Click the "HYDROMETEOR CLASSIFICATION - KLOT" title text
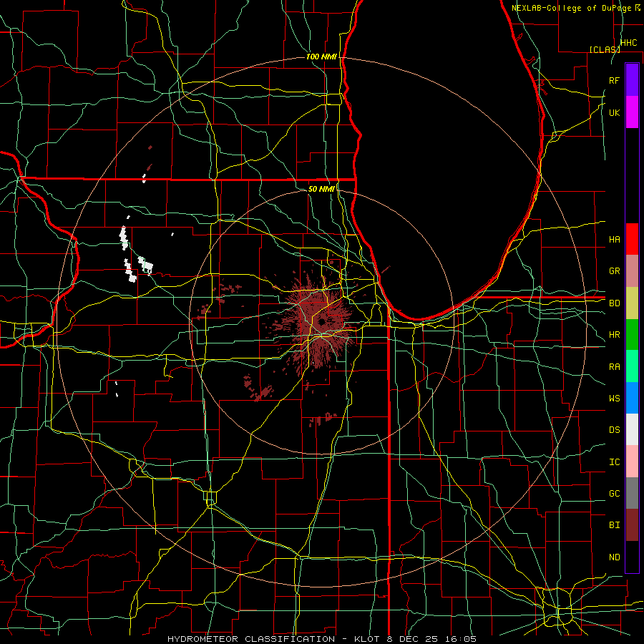 273,639
